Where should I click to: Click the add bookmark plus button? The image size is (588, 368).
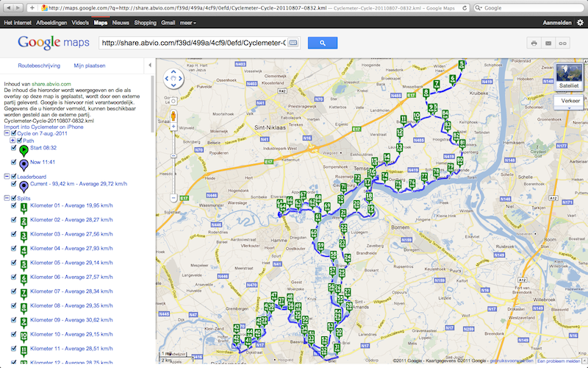32,7
